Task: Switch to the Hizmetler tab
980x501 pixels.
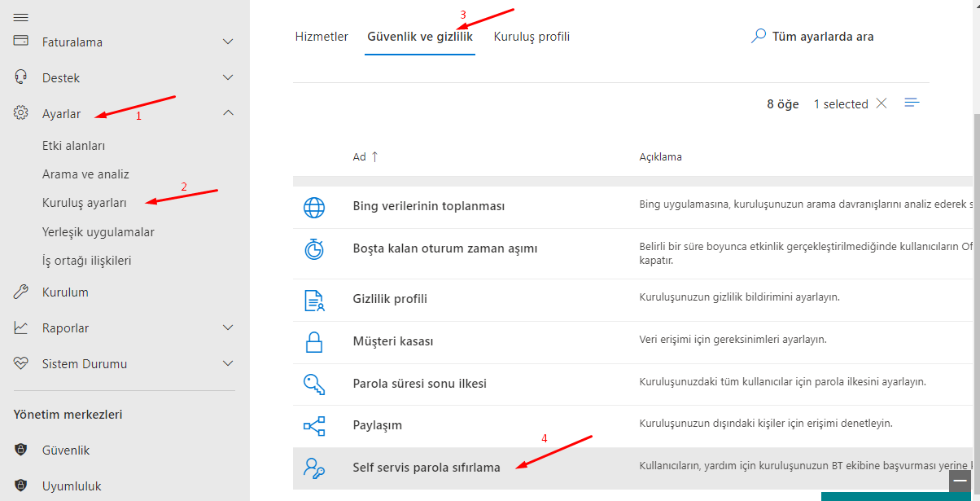Action: pos(322,37)
